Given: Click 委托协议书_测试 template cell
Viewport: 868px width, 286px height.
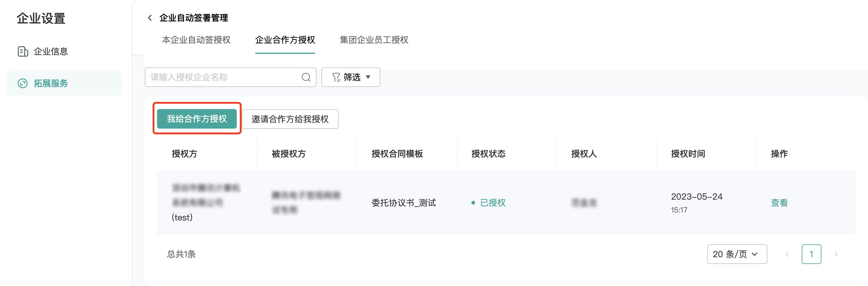Looking at the screenshot, I should [x=404, y=203].
